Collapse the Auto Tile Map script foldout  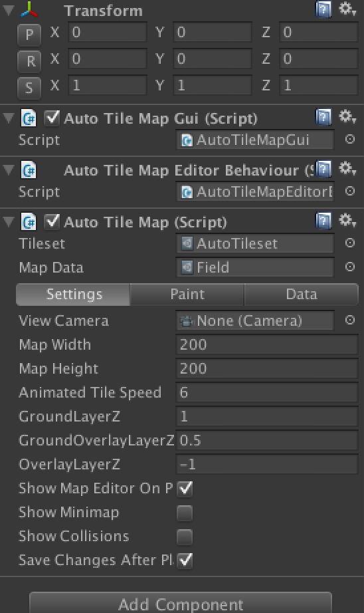coord(9,221)
